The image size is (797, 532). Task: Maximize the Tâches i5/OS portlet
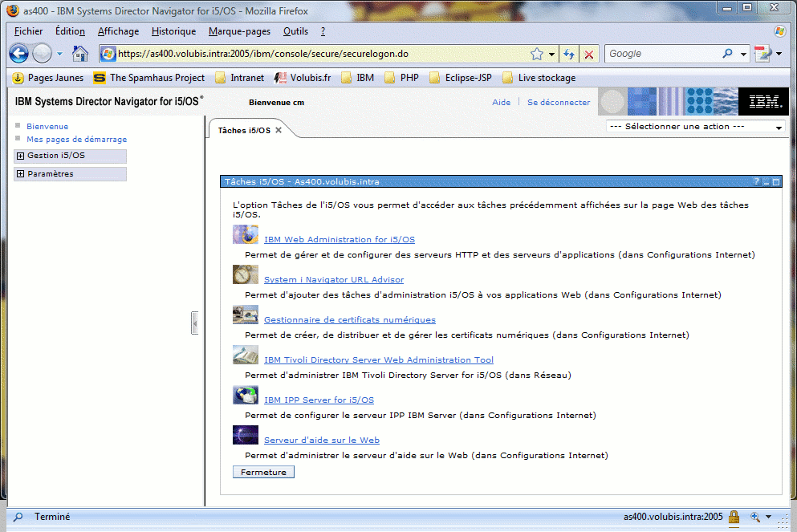pos(775,182)
